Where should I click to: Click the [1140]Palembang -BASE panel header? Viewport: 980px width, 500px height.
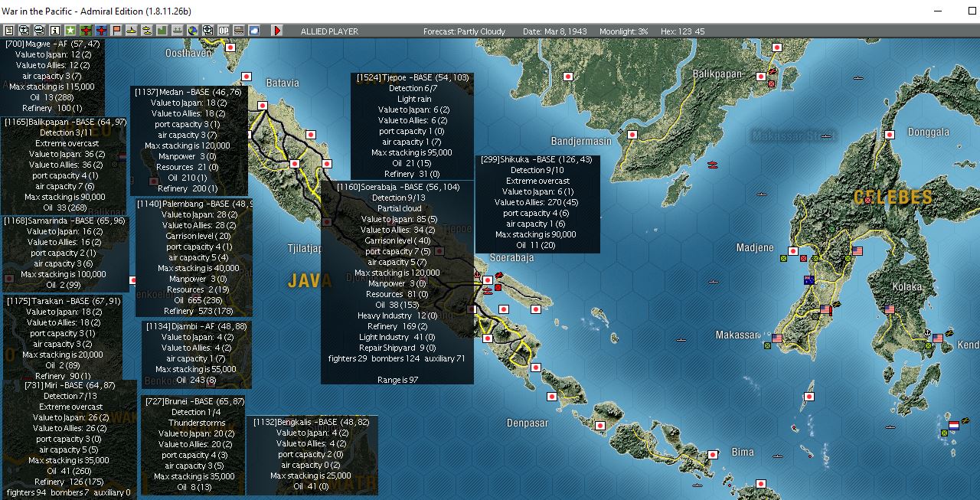[x=195, y=204]
